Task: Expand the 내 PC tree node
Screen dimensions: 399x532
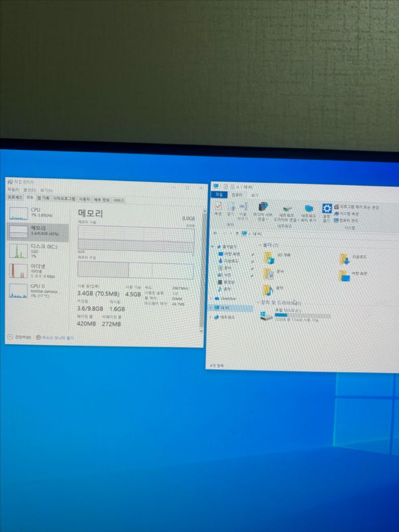Action: coord(211,307)
